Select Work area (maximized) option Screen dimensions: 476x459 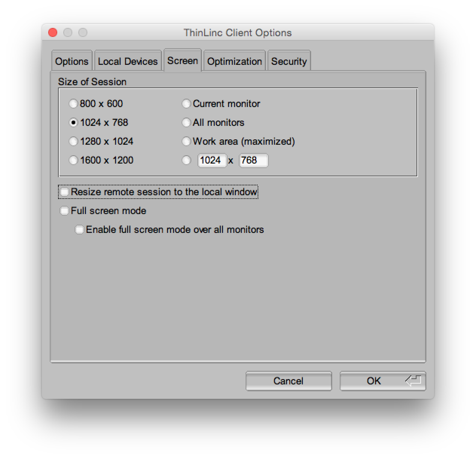tap(186, 141)
